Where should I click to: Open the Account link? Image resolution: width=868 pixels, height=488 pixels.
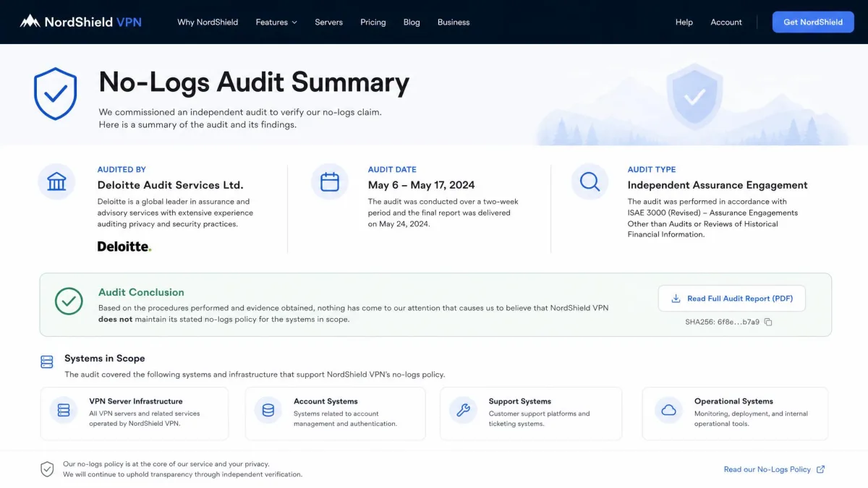pos(726,22)
